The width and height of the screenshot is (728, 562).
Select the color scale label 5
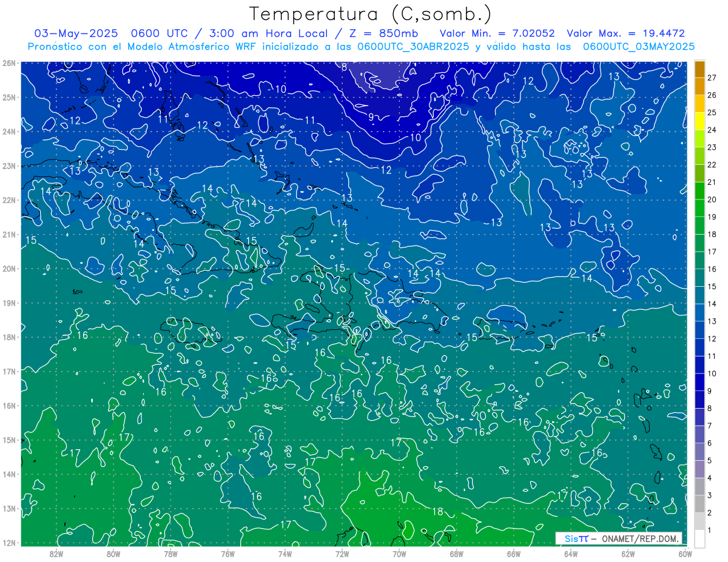710,461
